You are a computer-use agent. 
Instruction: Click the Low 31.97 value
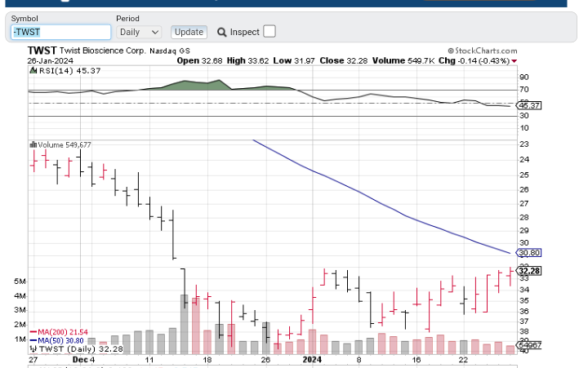(294, 60)
